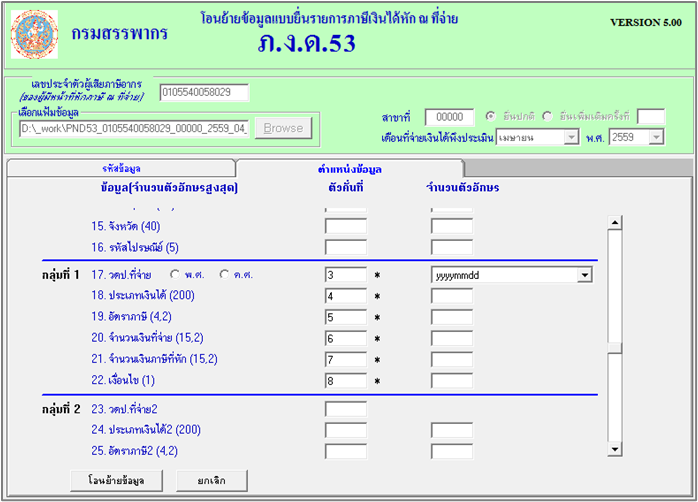Click character count field for 16. รหัสไปรษณีย์
This screenshot has width=698, height=502.
click(x=452, y=247)
